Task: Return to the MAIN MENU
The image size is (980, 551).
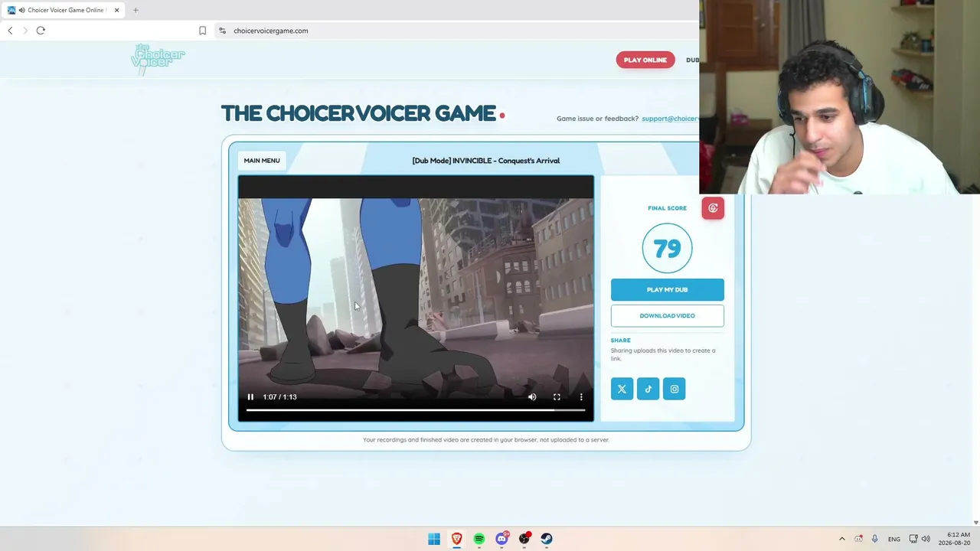Action: pyautogui.click(x=262, y=161)
